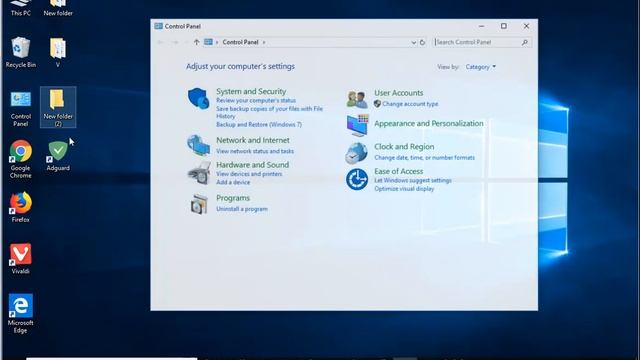Viewport: 640px width, 360px height.
Task: Open the Programs category icon
Action: coord(199,204)
